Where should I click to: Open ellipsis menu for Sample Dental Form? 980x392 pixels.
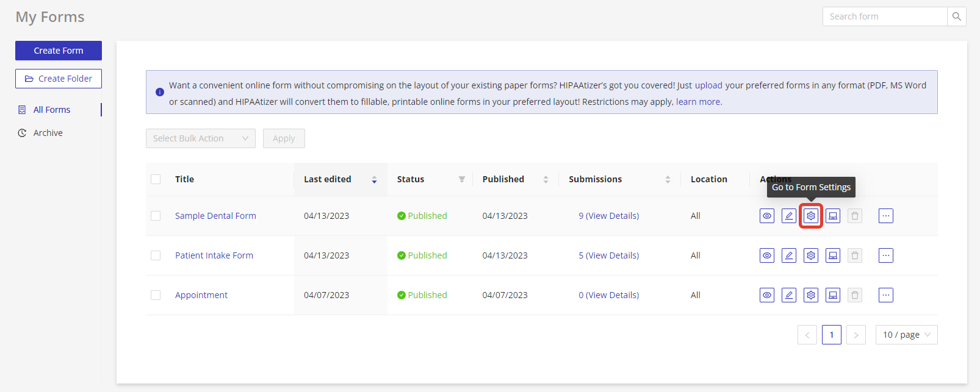pyautogui.click(x=885, y=216)
